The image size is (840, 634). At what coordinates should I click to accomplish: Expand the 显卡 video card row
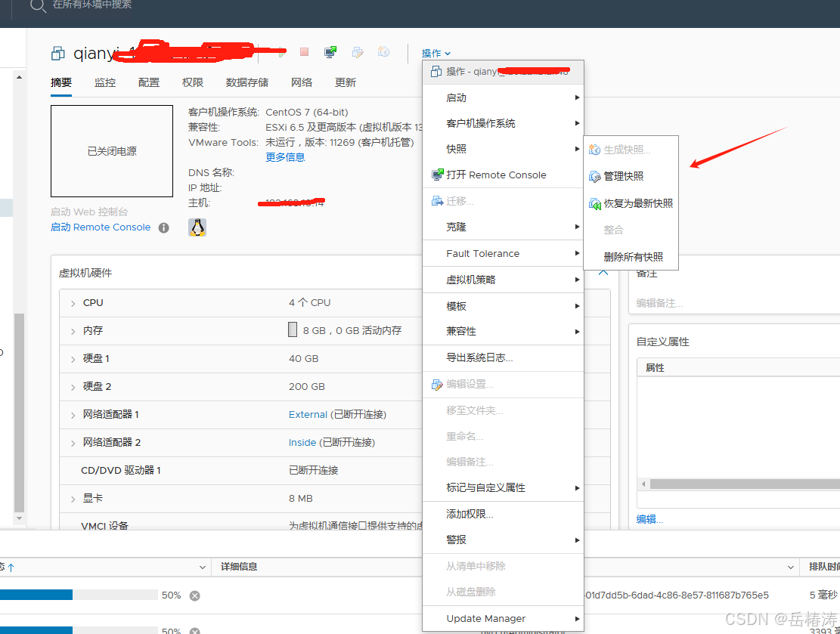pyautogui.click(x=73, y=499)
